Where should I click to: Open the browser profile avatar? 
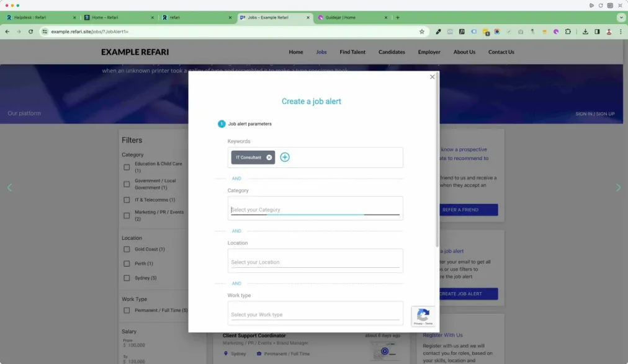pyautogui.click(x=609, y=32)
